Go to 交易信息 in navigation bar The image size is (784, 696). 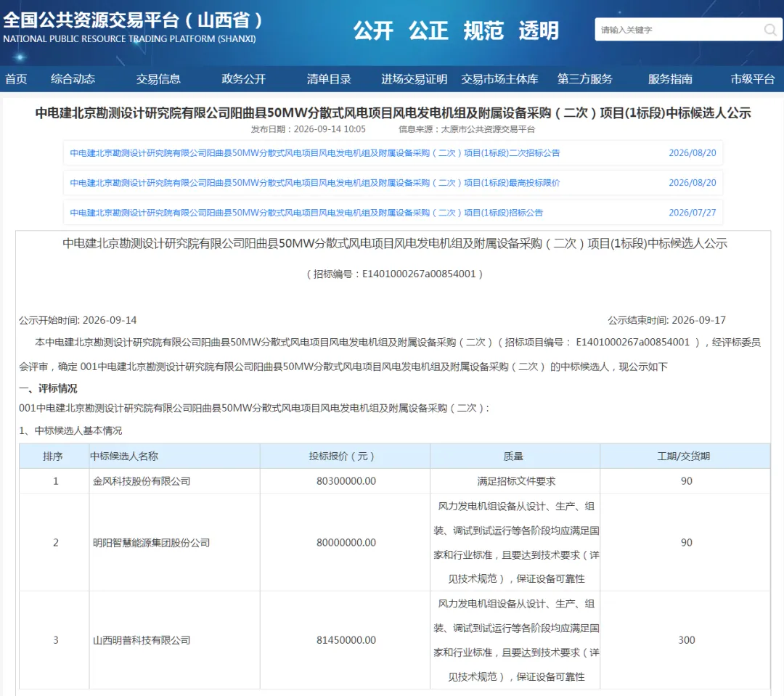coord(158,79)
